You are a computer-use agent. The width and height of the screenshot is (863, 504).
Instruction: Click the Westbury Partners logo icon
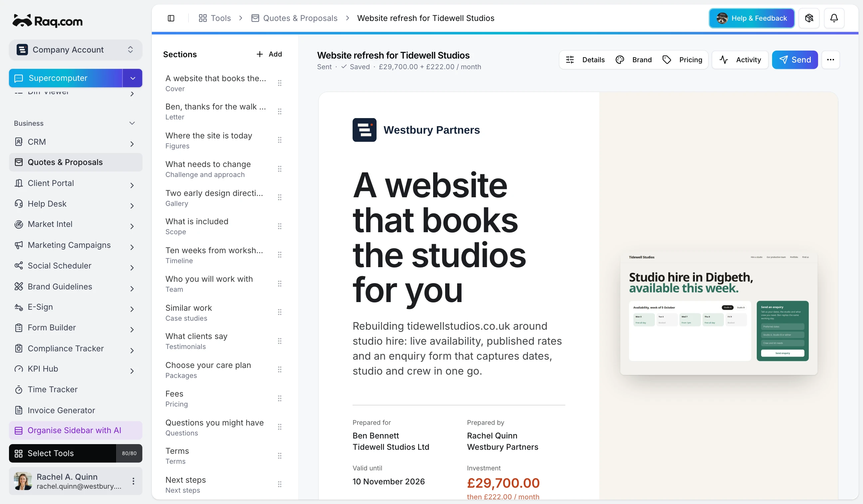[x=364, y=130]
